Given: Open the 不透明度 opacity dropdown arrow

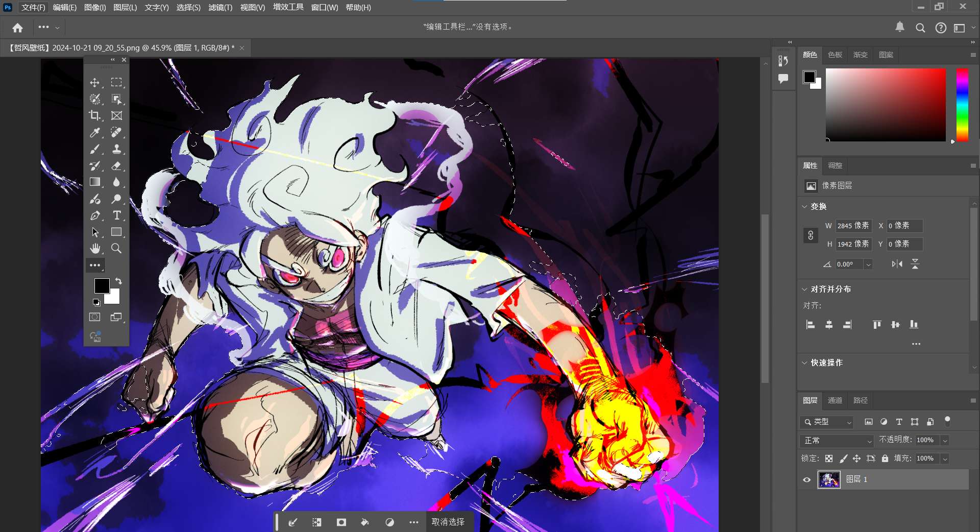Looking at the screenshot, I should tap(945, 440).
